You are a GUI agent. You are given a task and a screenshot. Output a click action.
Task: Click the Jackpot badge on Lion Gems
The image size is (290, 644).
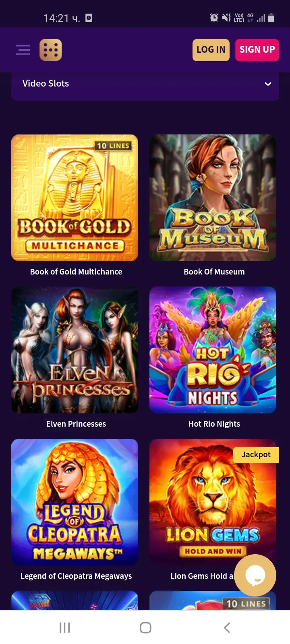click(256, 455)
